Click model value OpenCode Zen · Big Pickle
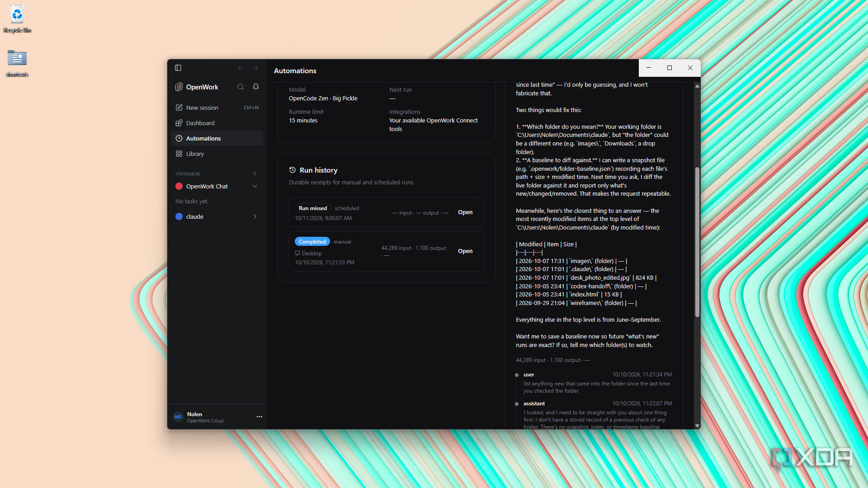The width and height of the screenshot is (868, 488). [323, 99]
